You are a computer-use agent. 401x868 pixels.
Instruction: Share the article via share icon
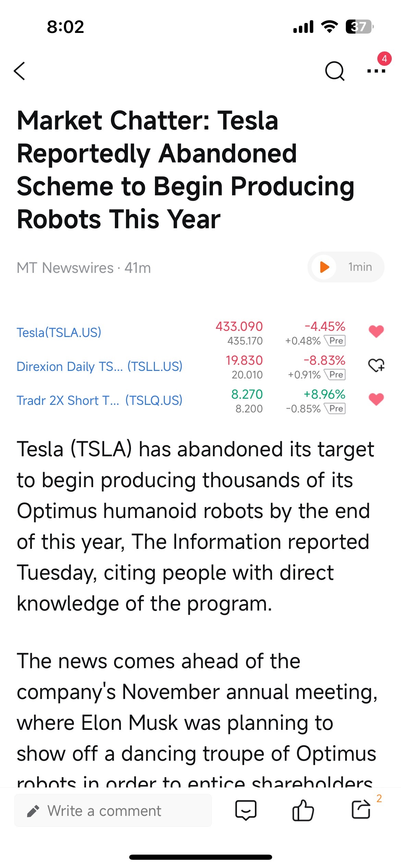pos(361,810)
